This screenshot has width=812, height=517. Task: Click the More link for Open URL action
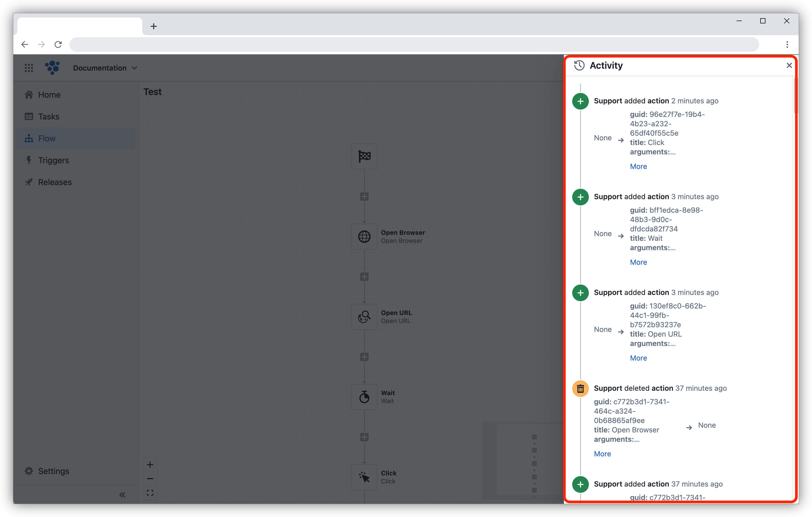click(639, 358)
